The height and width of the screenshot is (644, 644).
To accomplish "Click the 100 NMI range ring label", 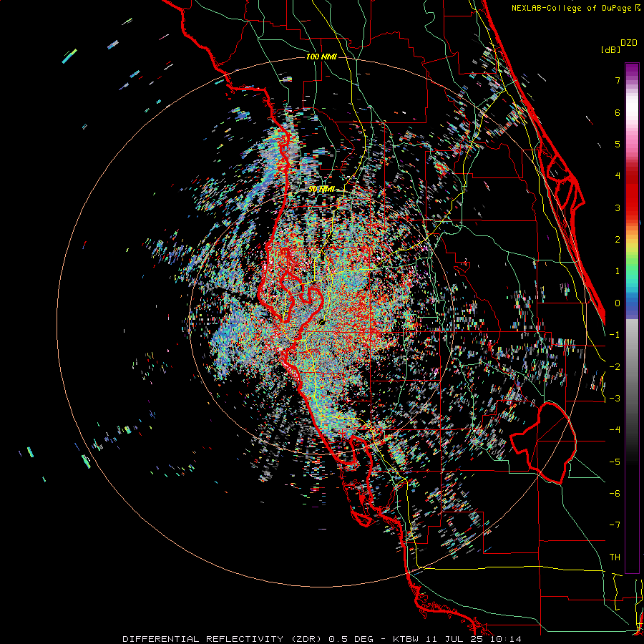I will (x=321, y=57).
